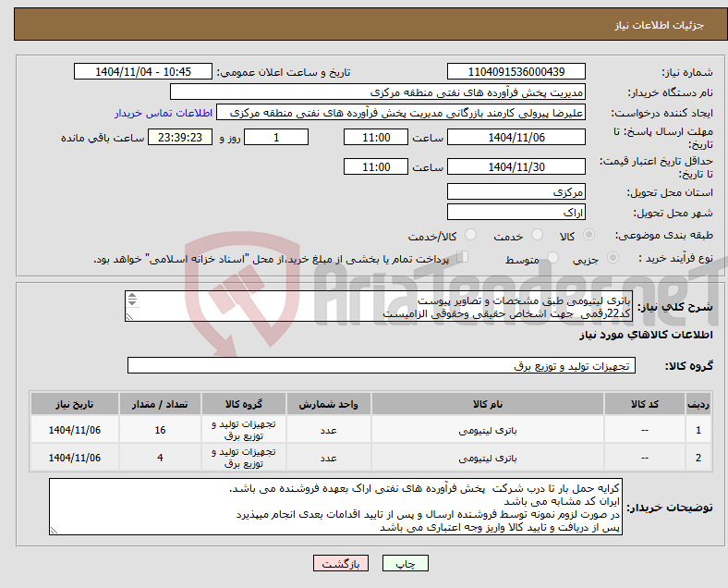
Task: Click unit عدد in row 1
Action: coord(328,431)
